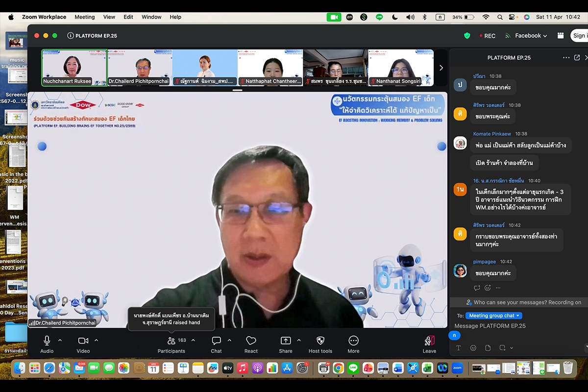Open the React emoji reactions button
This screenshot has height=392, width=588.
click(x=251, y=341)
